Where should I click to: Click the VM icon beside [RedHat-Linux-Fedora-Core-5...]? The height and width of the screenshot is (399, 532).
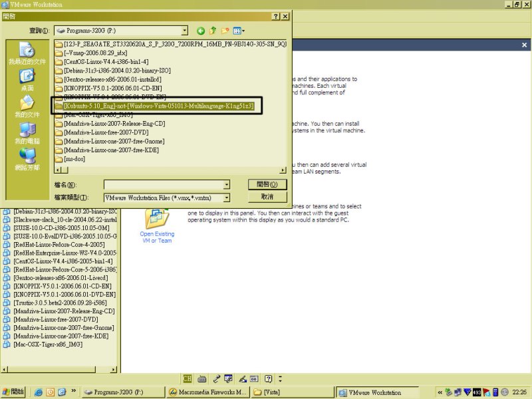[7, 270]
